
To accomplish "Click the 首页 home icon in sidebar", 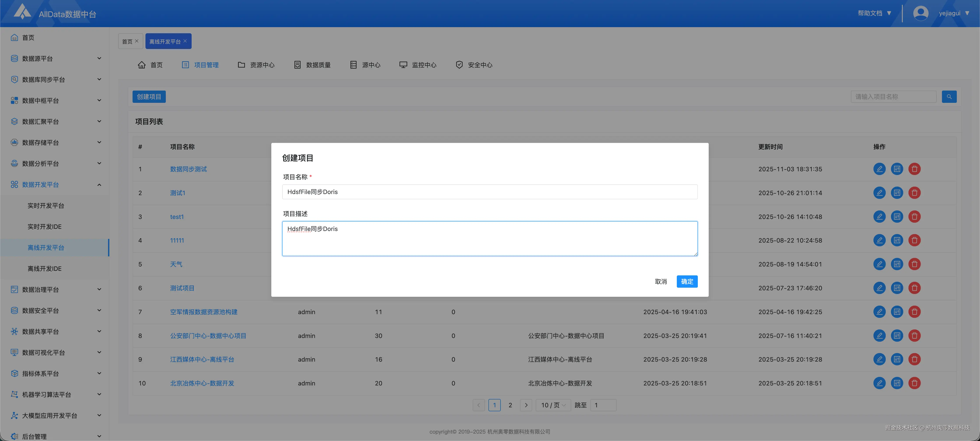I will (14, 37).
